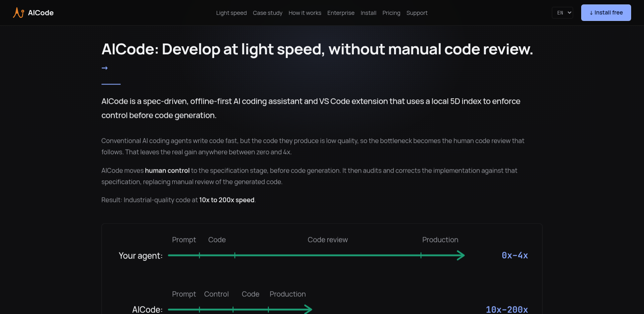Click the 'Code review' diagram label

click(x=328, y=240)
